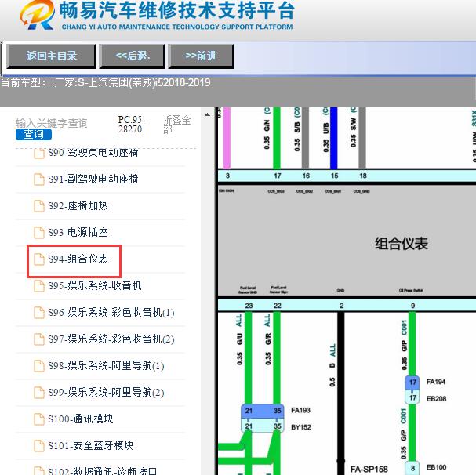Click document icon beside S100-通讯模块

pyautogui.click(x=39, y=419)
